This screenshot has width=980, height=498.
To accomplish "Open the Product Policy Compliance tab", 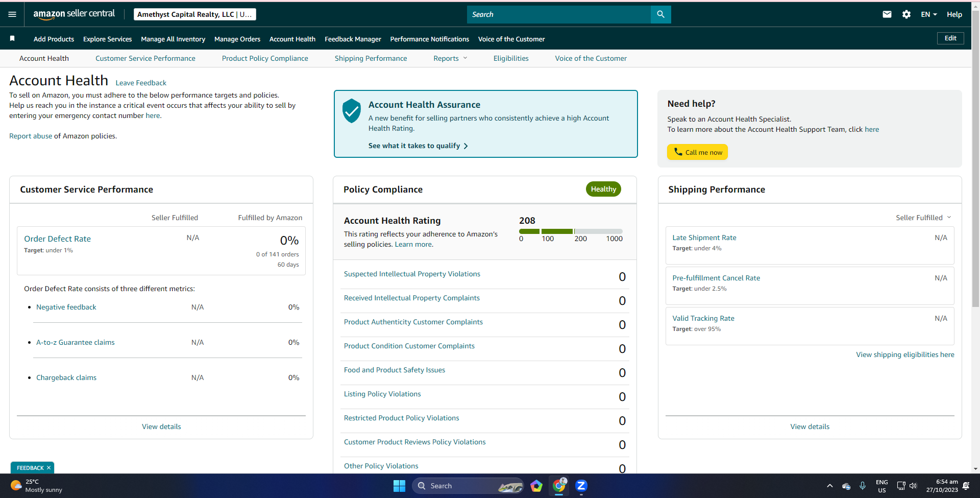I will 265,58.
